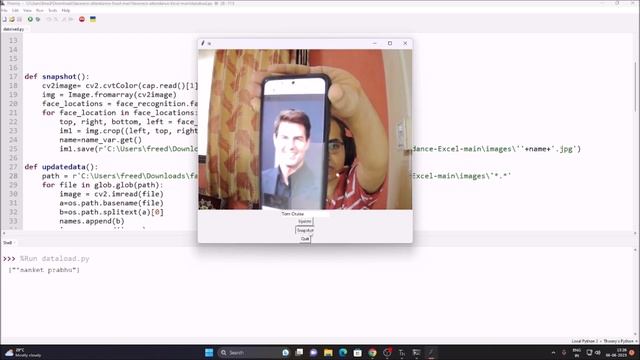Click the Resume debug icon
The image size is (640, 360).
click(x=71, y=19)
